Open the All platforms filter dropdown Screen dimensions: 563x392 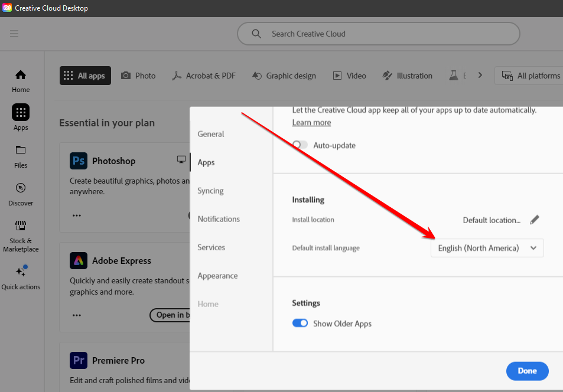tap(529, 76)
